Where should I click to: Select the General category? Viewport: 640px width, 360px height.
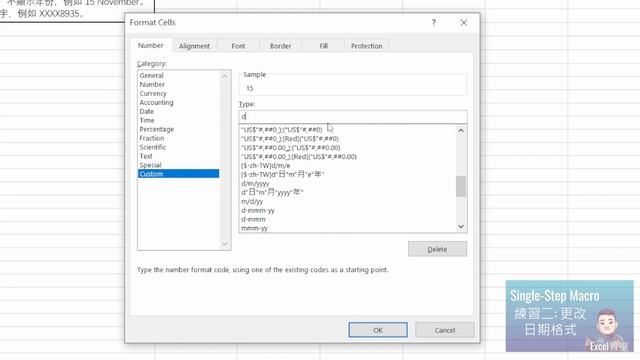pos(178,76)
